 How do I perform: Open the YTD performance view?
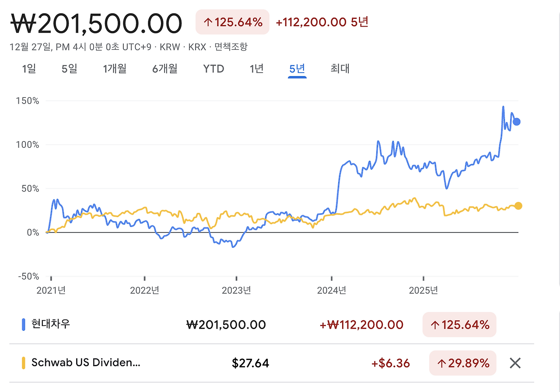213,69
